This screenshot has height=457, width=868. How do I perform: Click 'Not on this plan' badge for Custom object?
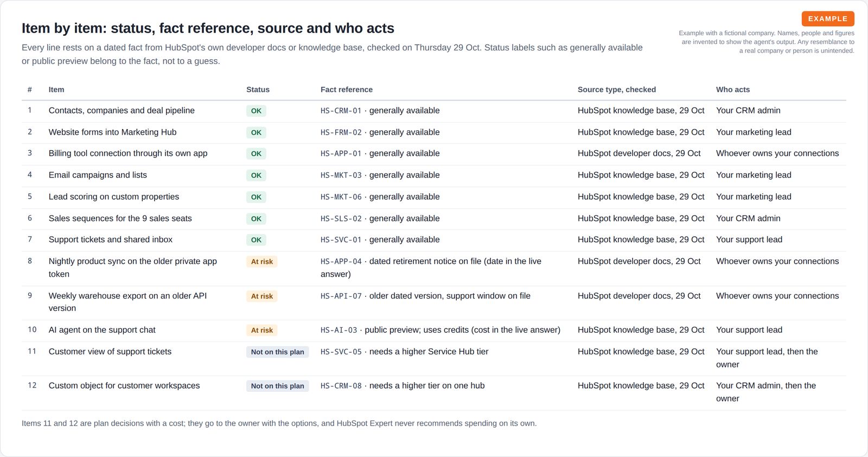tap(278, 386)
